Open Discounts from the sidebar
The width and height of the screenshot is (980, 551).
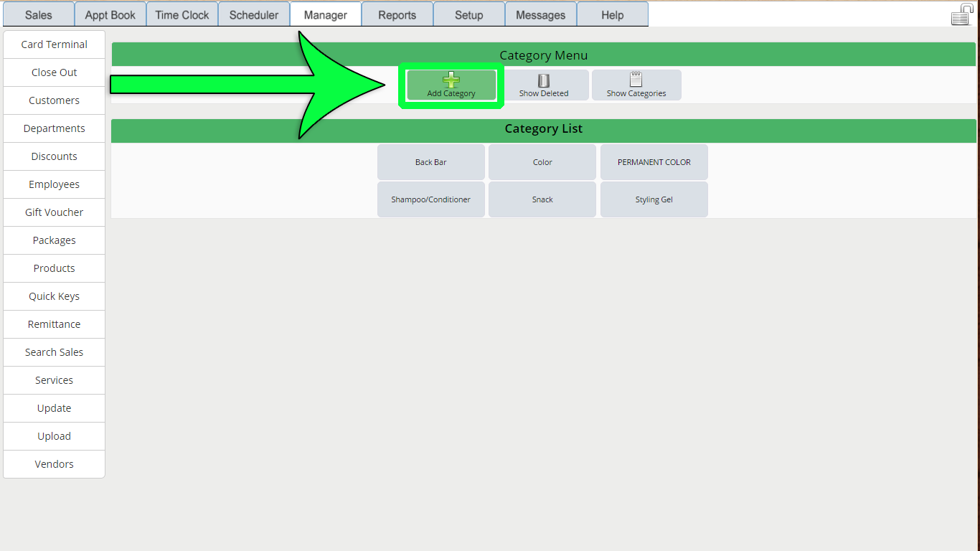(55, 156)
